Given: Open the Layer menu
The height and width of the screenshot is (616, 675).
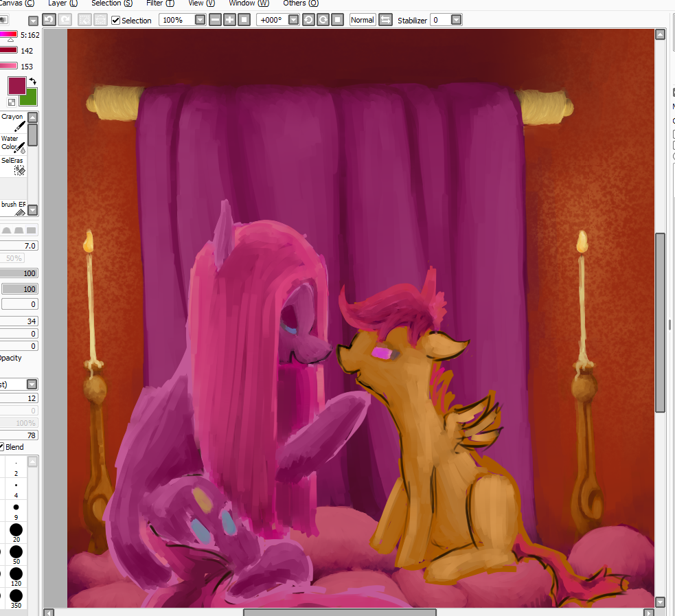Looking at the screenshot, I should pyautogui.click(x=63, y=3).
